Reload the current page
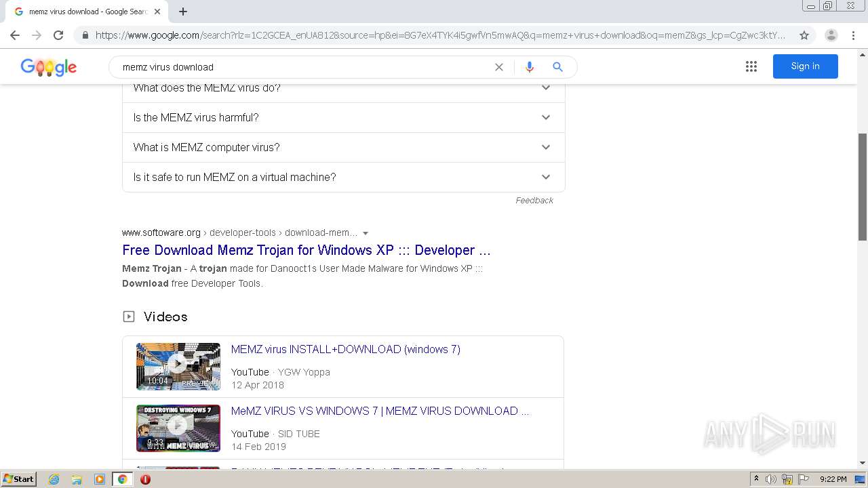The width and height of the screenshot is (868, 488). [x=58, y=35]
